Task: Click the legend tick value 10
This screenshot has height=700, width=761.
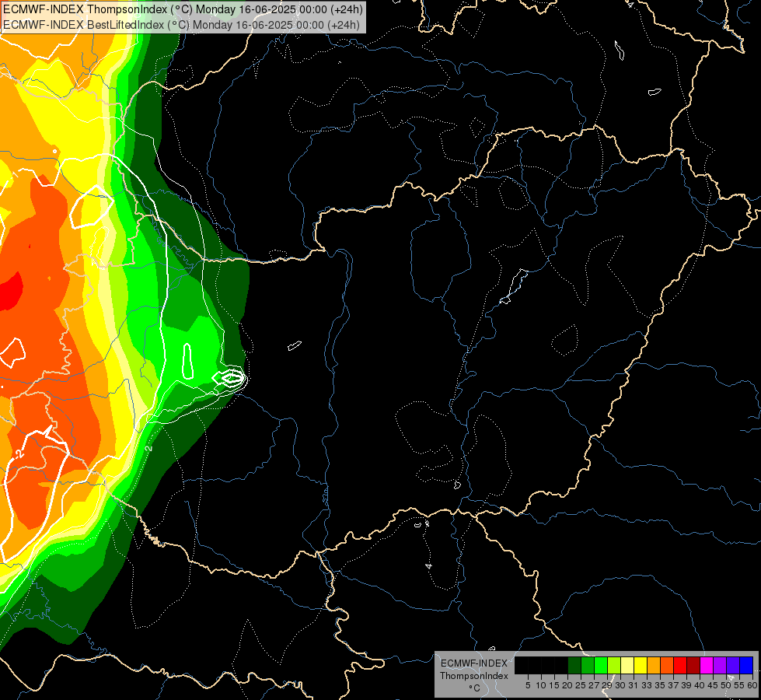Action: pyautogui.click(x=541, y=685)
